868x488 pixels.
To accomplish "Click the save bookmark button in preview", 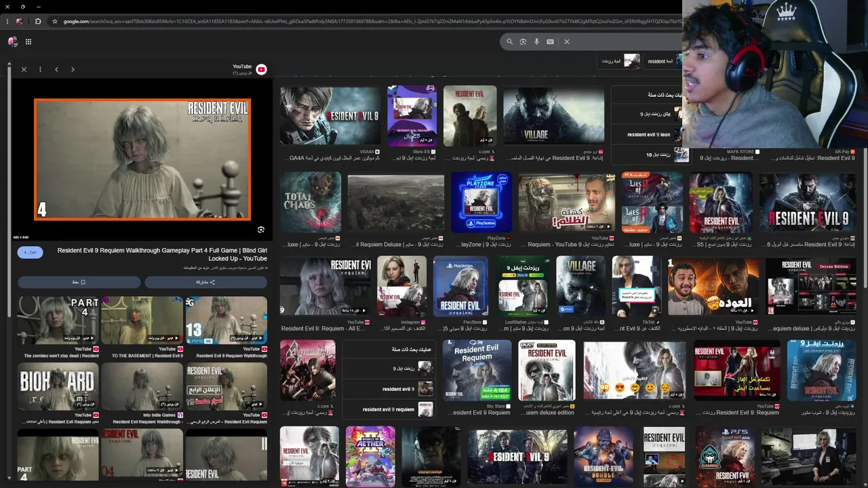I will pyautogui.click(x=79, y=282).
